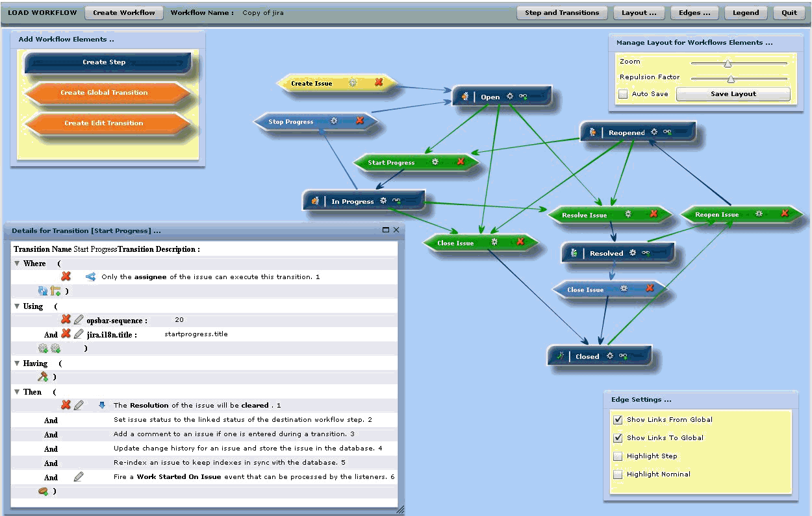Click the Closed step status icon
This screenshot has width=812, height=516.
[x=561, y=356]
